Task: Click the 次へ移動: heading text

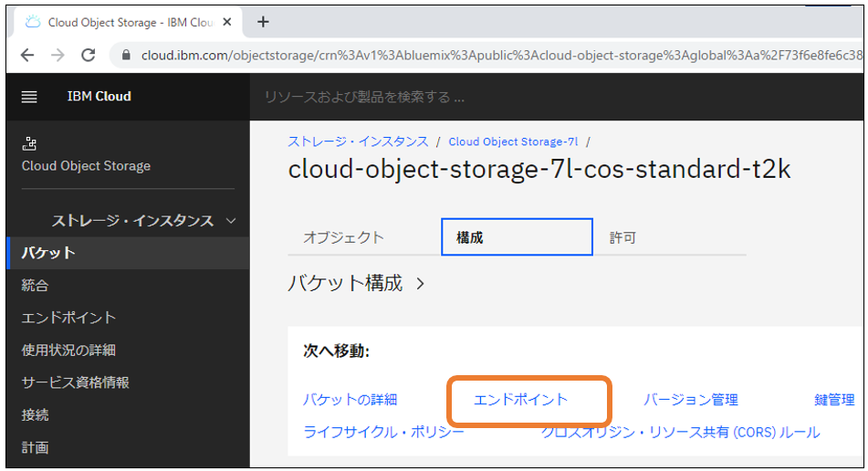Action: 336,351
